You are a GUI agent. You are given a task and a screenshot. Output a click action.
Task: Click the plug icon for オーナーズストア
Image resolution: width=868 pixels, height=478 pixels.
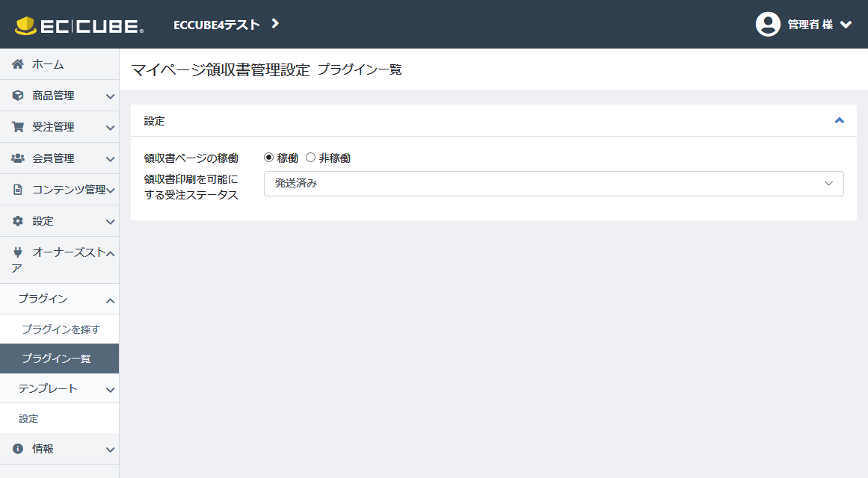[18, 252]
